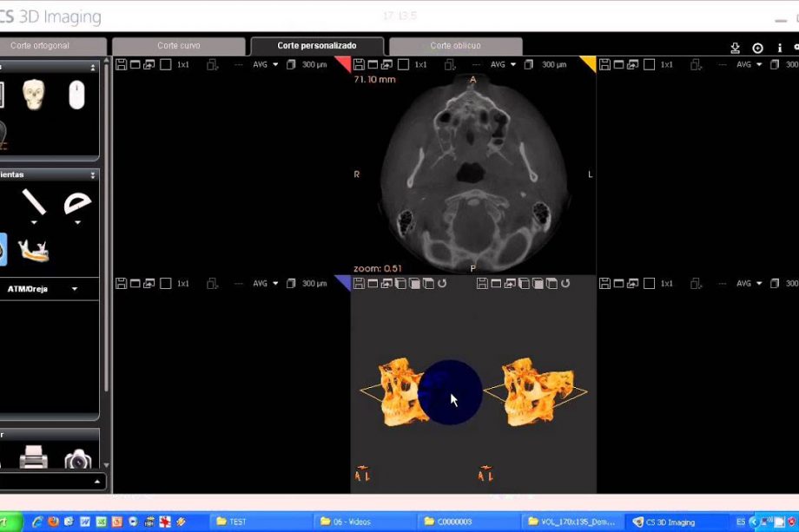Select first cube orientation icon in left 3D view
799x532 pixels.
tap(400, 284)
